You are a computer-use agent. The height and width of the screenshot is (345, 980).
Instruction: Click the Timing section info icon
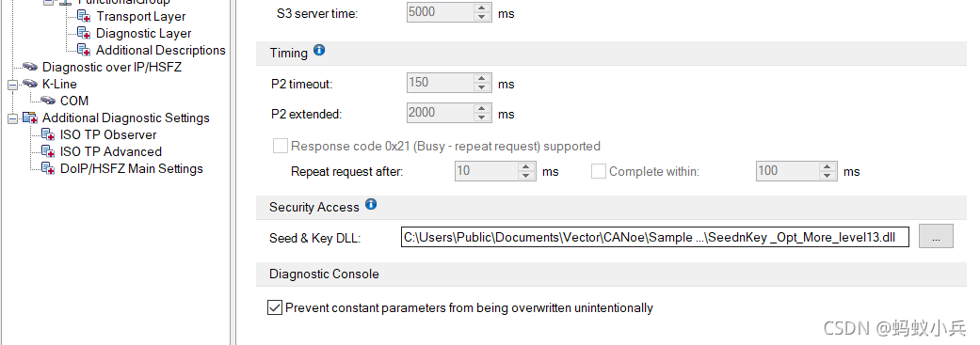tap(319, 51)
